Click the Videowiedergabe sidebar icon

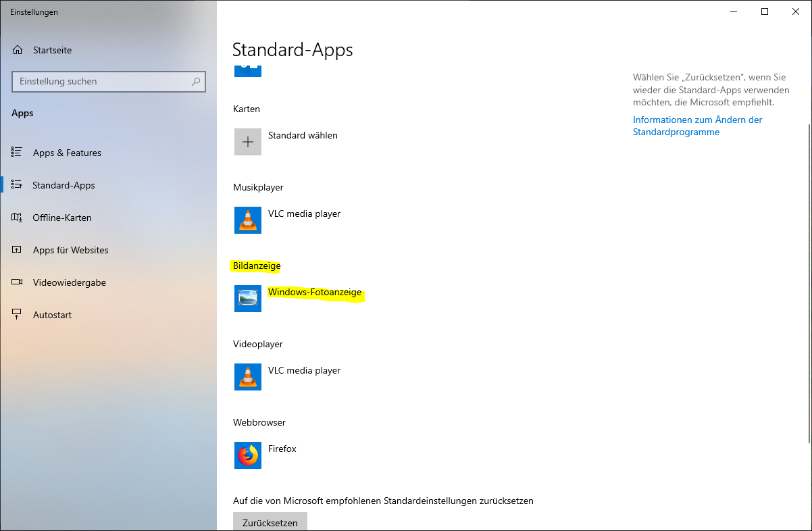point(18,282)
